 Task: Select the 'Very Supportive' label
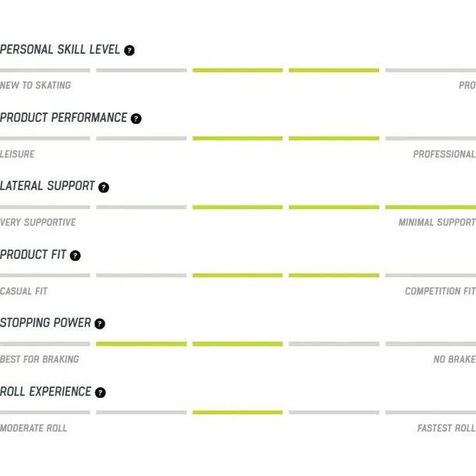38,222
